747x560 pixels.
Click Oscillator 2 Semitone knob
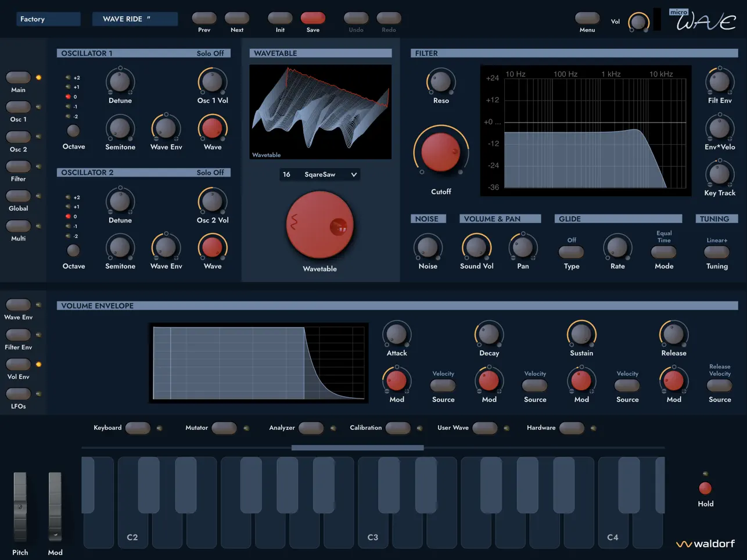[x=120, y=247]
